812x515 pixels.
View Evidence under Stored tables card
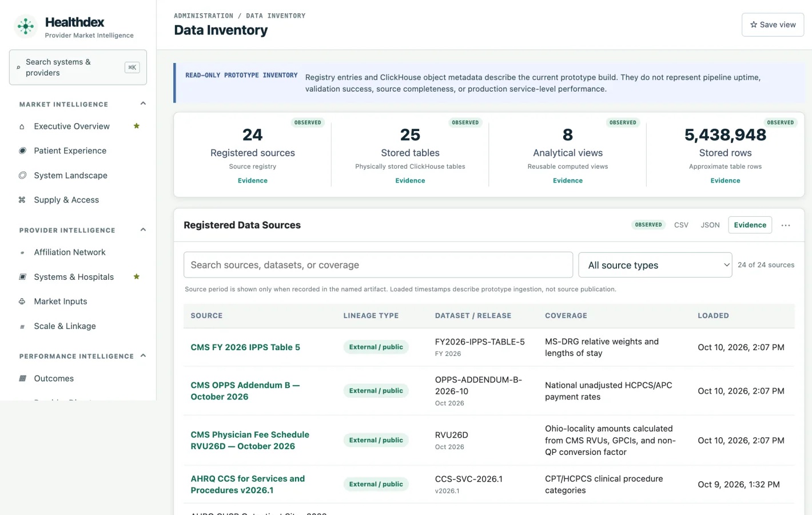point(410,181)
